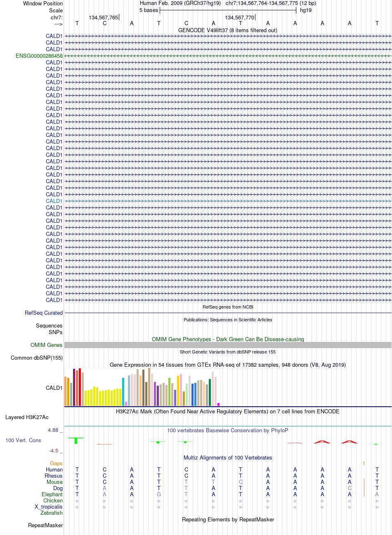
Task: Click the chr7: ruler label
Action: [x=57, y=18]
